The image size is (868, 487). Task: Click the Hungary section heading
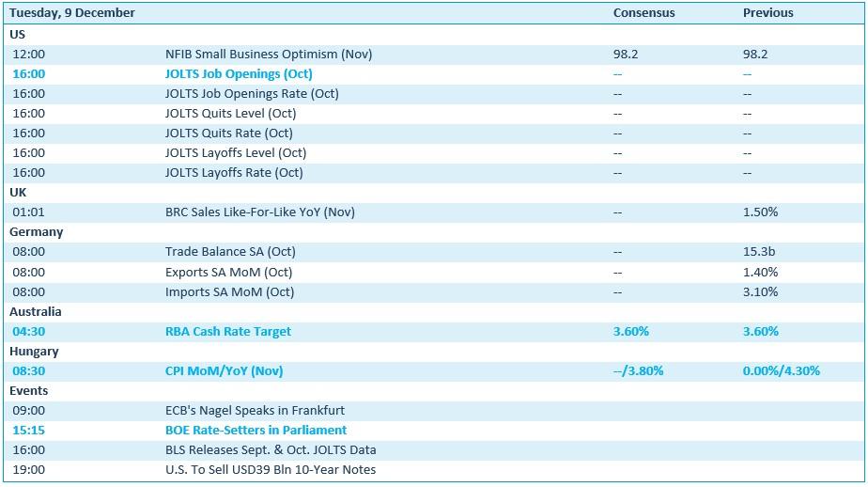pyautogui.click(x=34, y=351)
